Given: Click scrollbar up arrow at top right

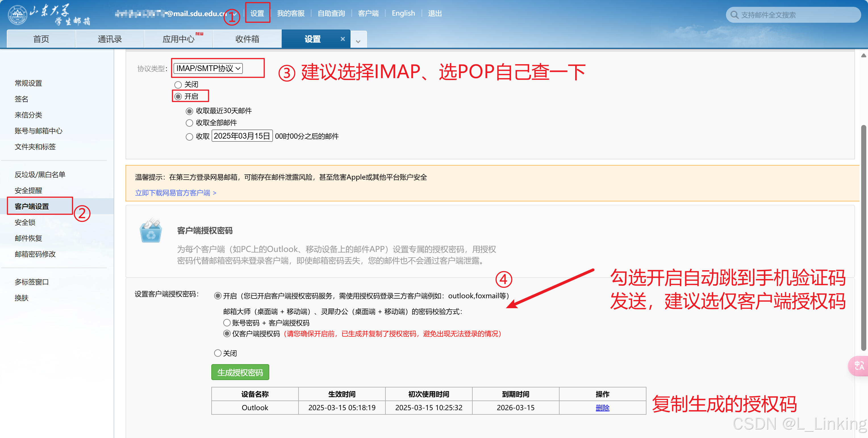Looking at the screenshot, I should coord(863,56).
